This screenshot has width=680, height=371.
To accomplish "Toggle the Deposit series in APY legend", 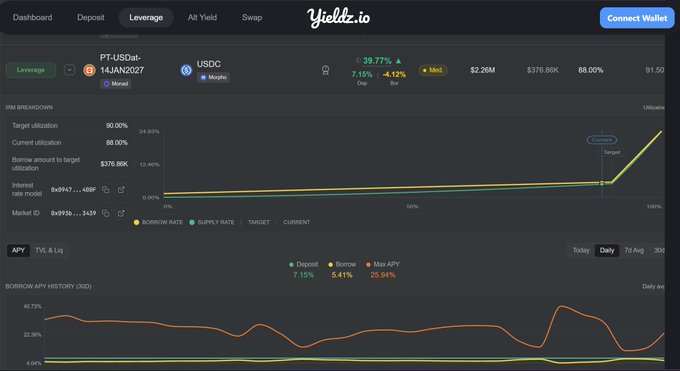I will 304,264.
